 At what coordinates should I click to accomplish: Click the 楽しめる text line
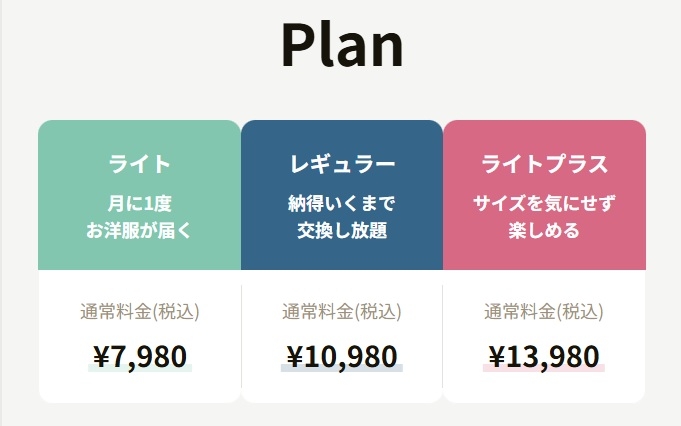pos(544,231)
